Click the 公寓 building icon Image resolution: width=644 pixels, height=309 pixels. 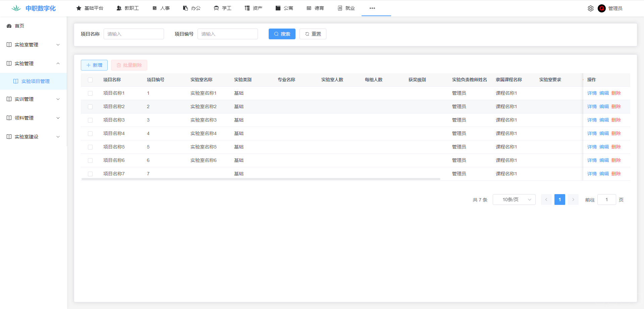point(278,8)
